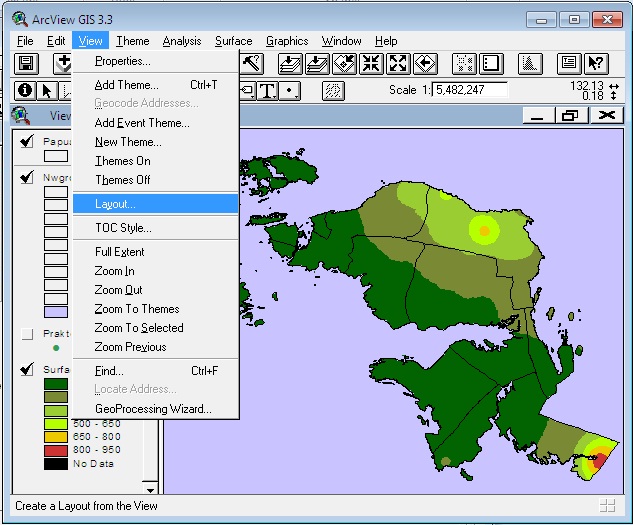
Task: Click the Zoom In inward arrows icon
Action: coord(371,64)
